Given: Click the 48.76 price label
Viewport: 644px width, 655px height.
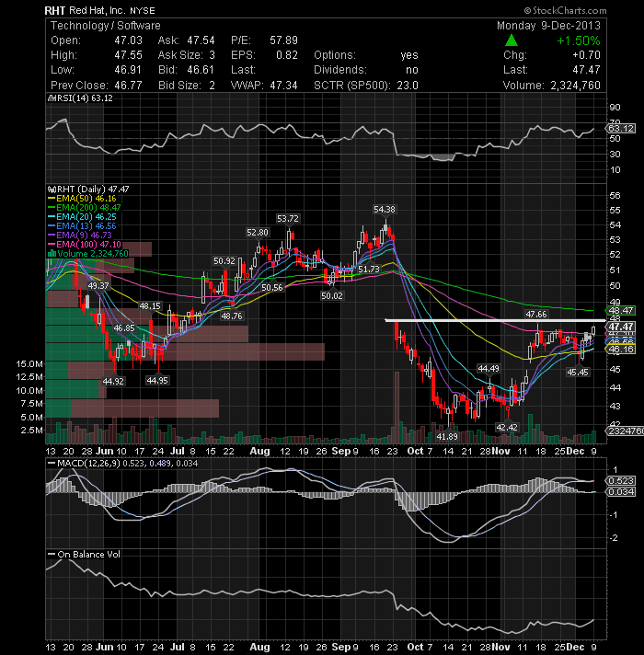Looking at the screenshot, I should (x=231, y=316).
